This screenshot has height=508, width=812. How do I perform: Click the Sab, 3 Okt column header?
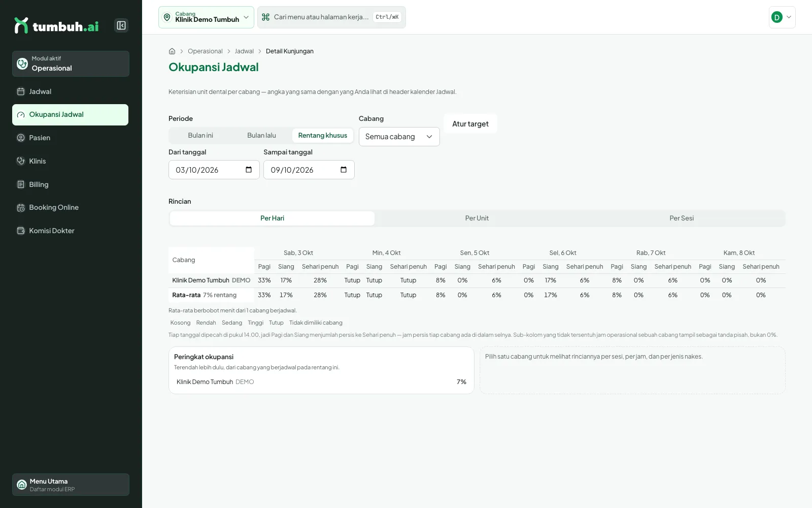click(x=298, y=253)
